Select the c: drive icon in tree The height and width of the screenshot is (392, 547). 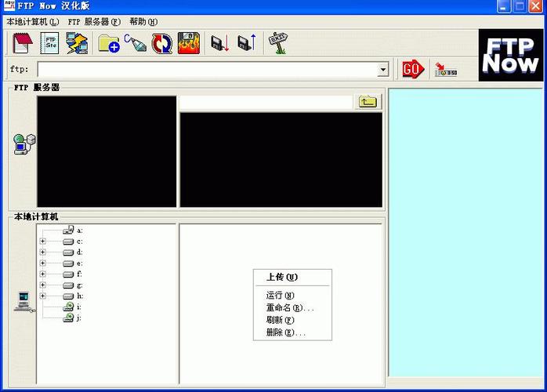(x=68, y=241)
